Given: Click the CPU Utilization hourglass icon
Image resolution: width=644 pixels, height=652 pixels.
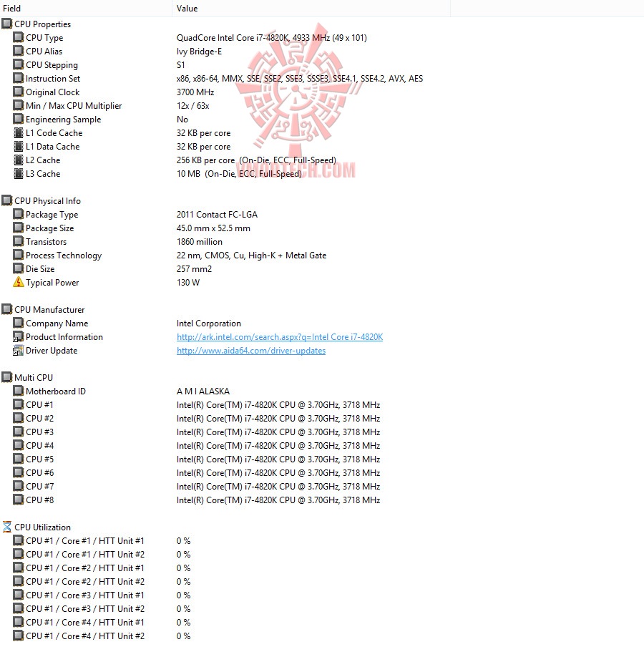Looking at the screenshot, I should pos(7,527).
